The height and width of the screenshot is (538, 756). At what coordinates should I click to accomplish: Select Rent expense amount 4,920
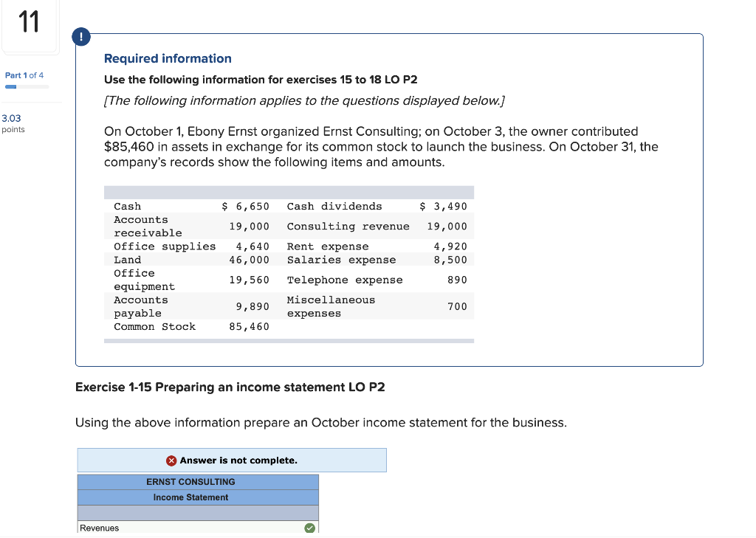[x=450, y=246]
